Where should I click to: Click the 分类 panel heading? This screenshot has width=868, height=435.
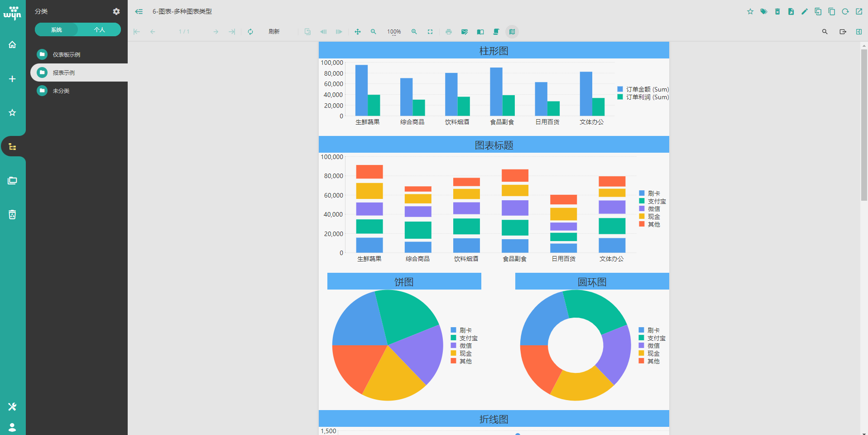pos(41,11)
